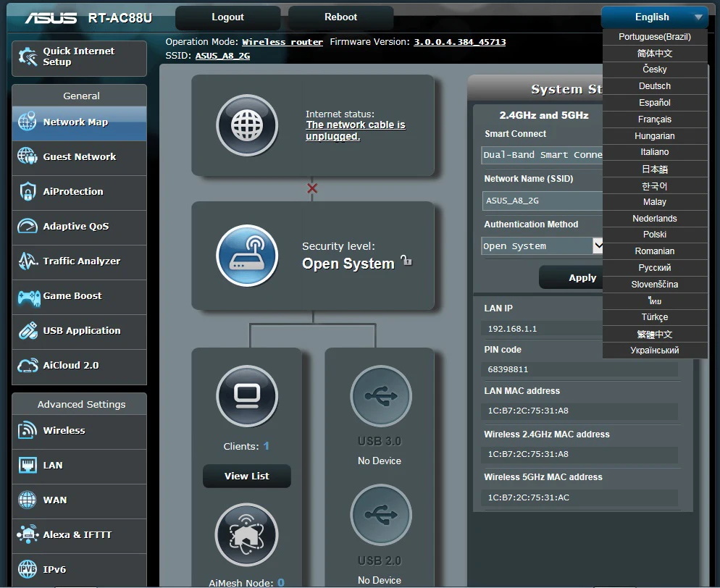Viewport: 720px width, 588px height.
Task: Open Network Map in sidebar
Action: pyautogui.click(x=79, y=122)
